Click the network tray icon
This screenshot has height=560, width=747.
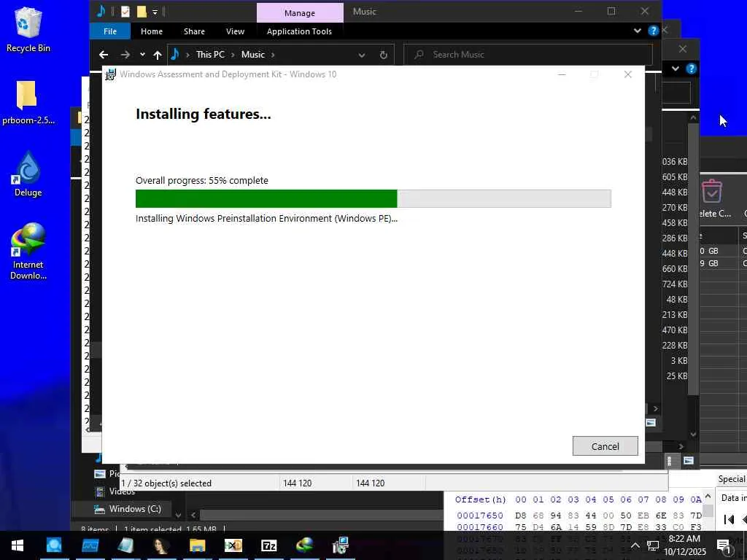coord(653,545)
